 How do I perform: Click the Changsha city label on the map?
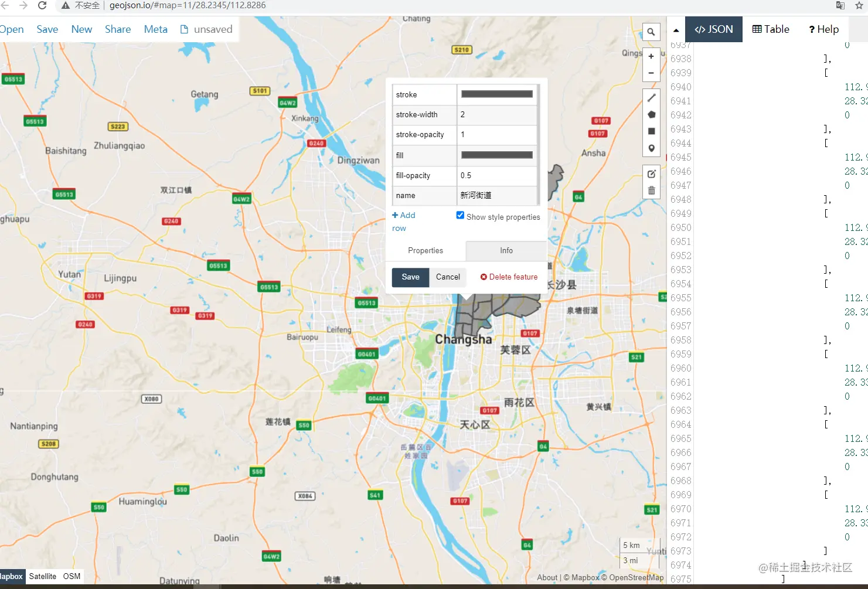point(464,339)
